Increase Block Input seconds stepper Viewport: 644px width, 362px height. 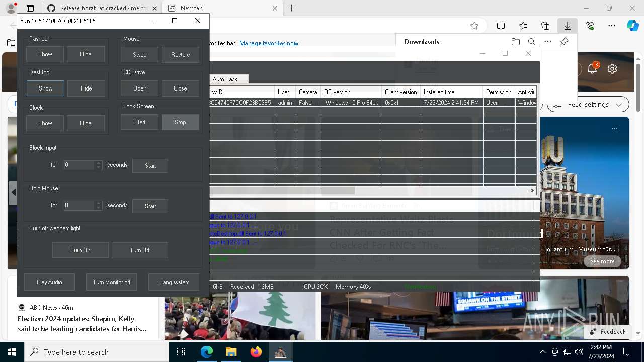point(99,163)
